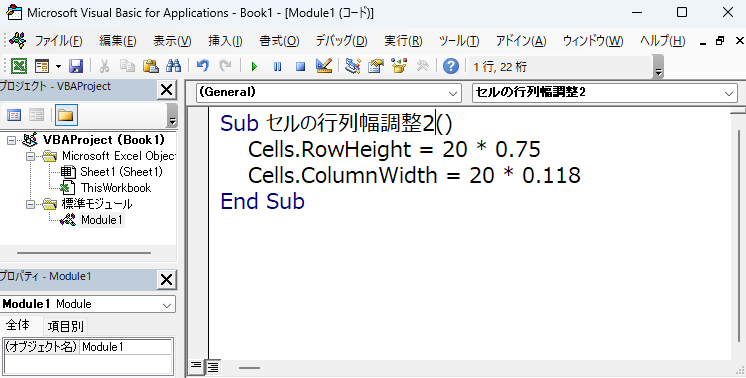The height and width of the screenshot is (378, 746).
Task: Switch to the 項目別 properties tab
Action: pos(66,326)
